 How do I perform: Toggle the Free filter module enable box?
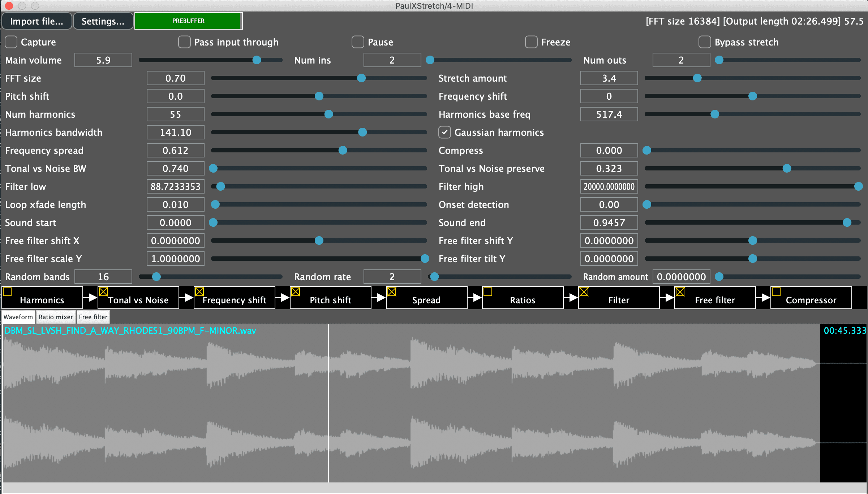click(680, 291)
